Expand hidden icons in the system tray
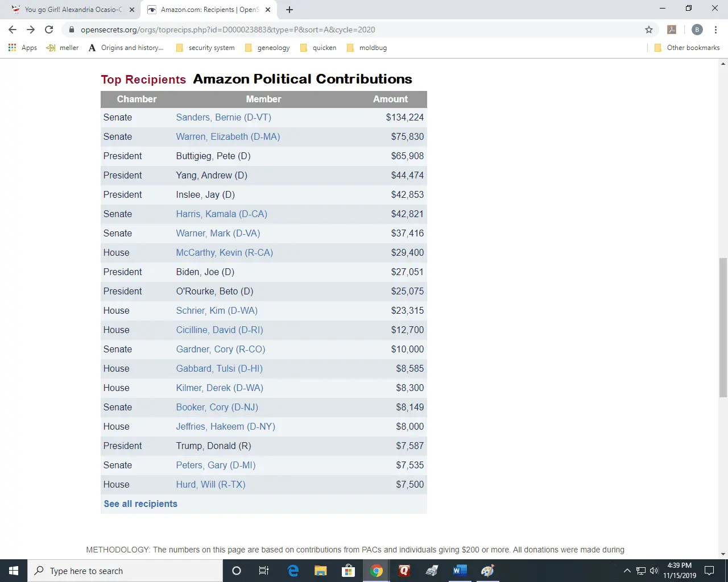This screenshot has height=582, width=728. click(626, 571)
